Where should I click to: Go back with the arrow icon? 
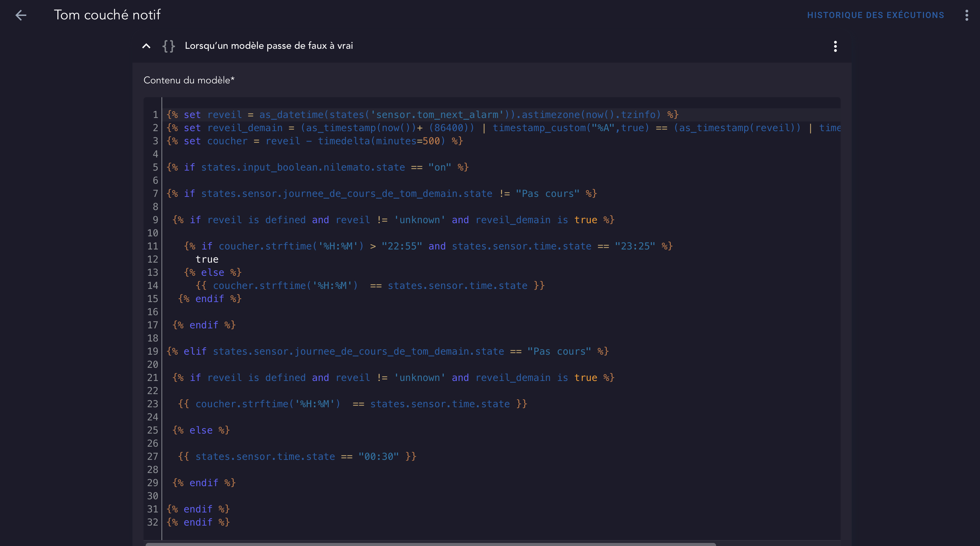coord(21,15)
